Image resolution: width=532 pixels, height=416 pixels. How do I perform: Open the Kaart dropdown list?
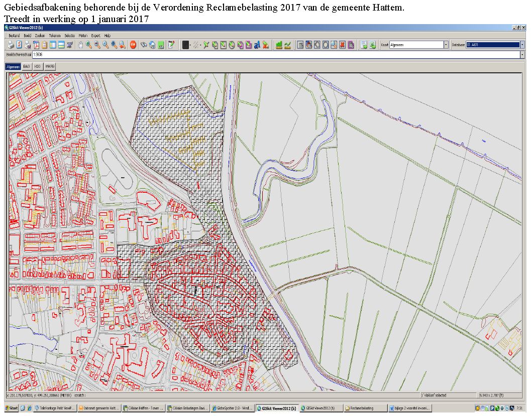446,45
